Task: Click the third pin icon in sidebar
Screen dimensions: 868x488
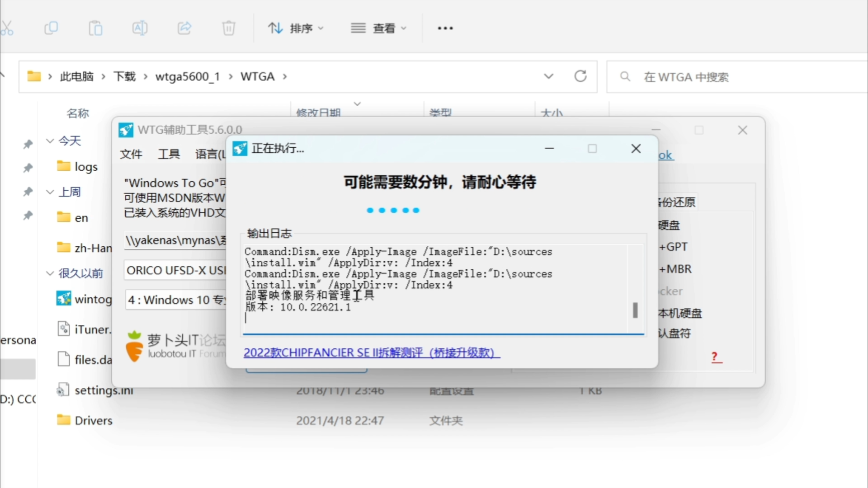Action: click(x=28, y=192)
